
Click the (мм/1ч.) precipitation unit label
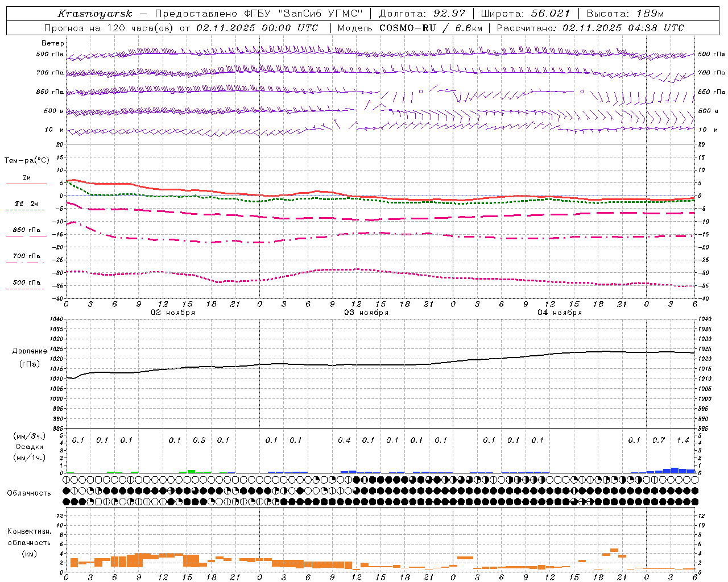coord(30,458)
